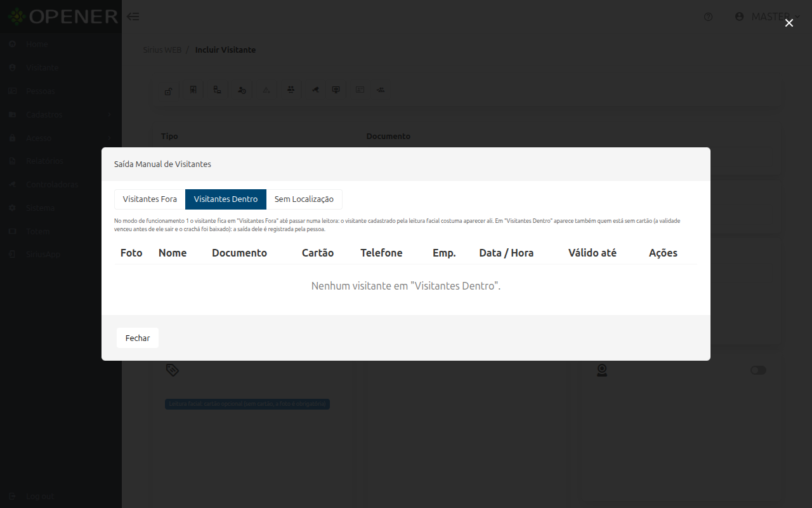Switch to the Sem Localização tab
The image size is (812, 508).
pos(304,199)
